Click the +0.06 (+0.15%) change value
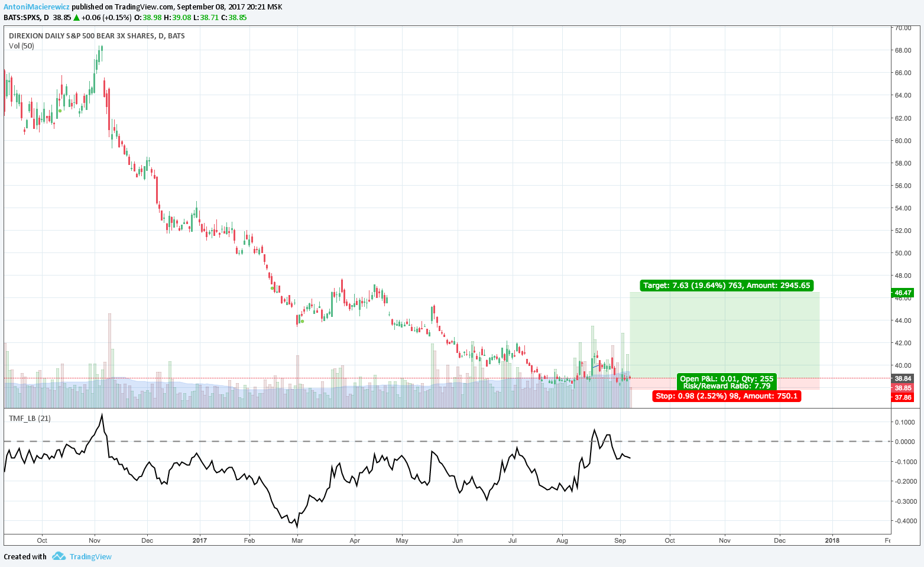Viewport: 924px width, 567px height. [x=107, y=18]
